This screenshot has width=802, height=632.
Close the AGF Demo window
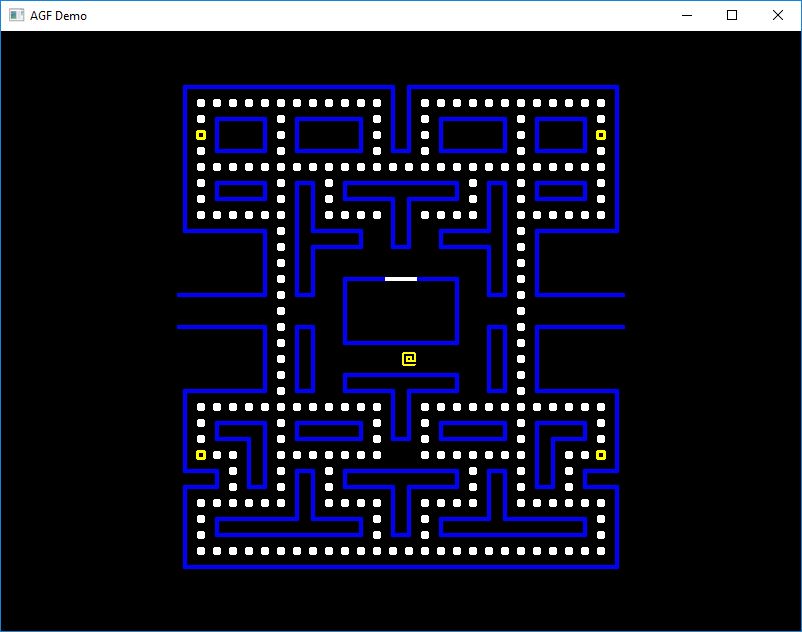(777, 15)
